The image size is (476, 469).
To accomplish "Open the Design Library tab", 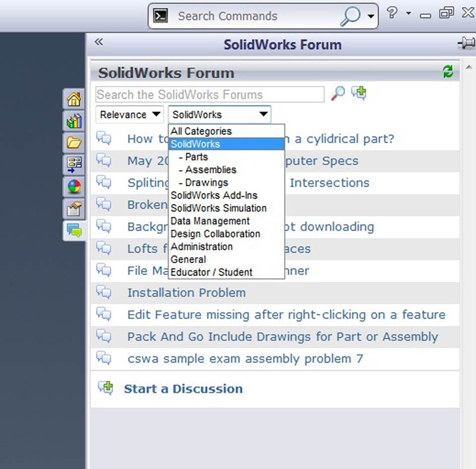I will pyautogui.click(x=74, y=121).
